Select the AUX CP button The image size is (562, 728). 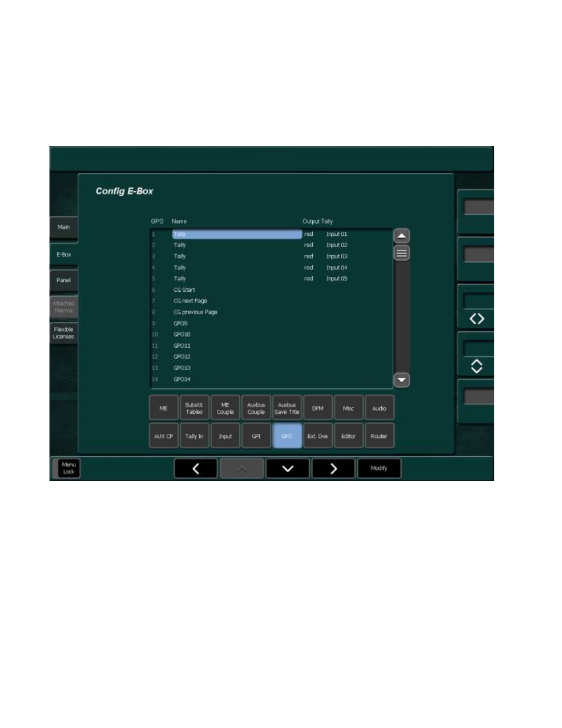click(164, 436)
